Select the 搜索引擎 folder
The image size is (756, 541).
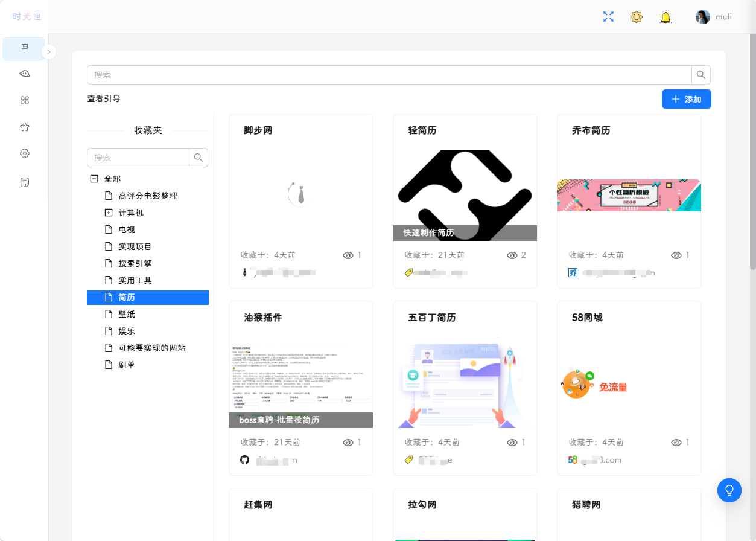click(135, 263)
